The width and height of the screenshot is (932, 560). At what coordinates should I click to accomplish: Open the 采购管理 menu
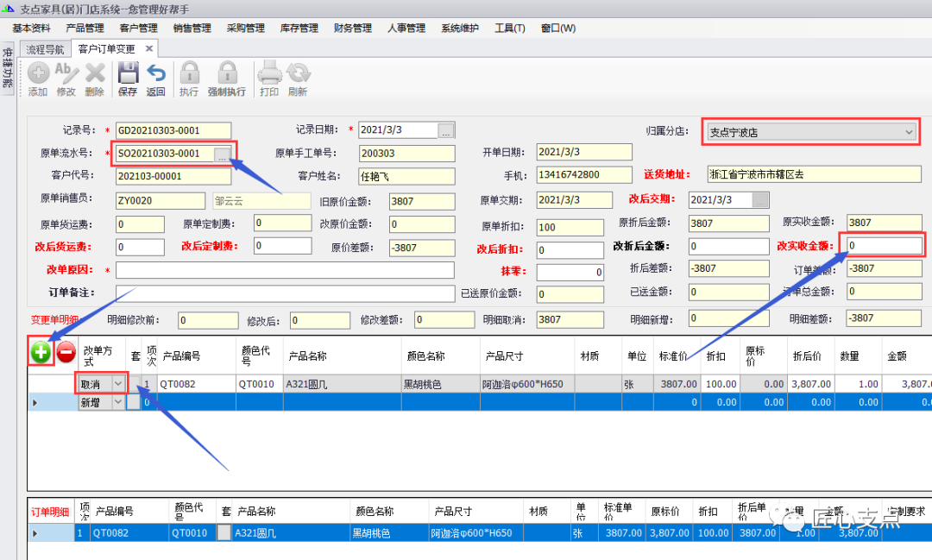(245, 28)
